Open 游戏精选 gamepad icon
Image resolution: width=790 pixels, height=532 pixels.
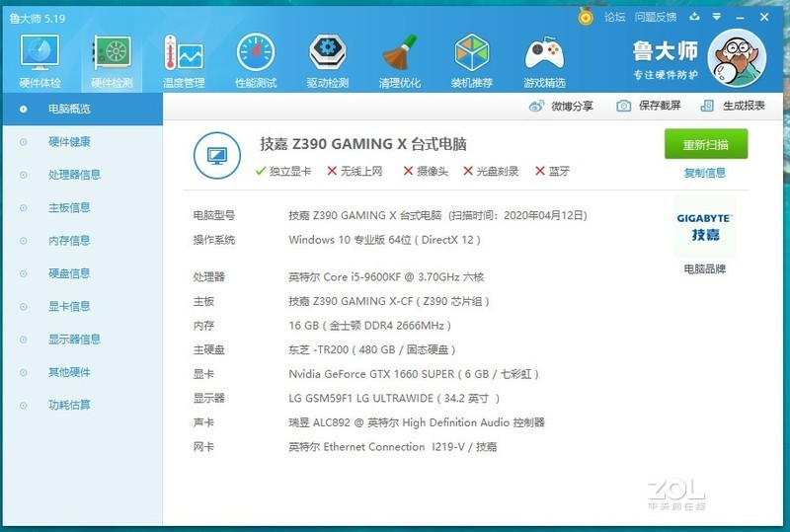544,60
